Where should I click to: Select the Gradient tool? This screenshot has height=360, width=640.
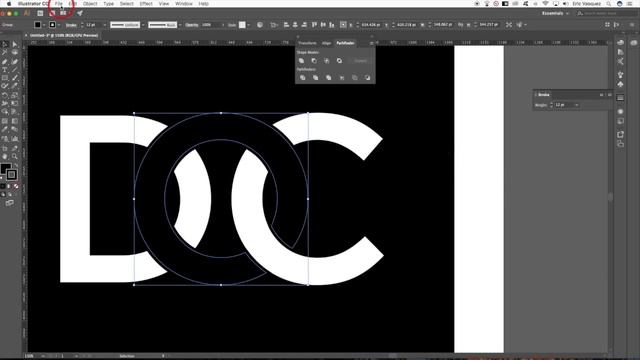15,121
